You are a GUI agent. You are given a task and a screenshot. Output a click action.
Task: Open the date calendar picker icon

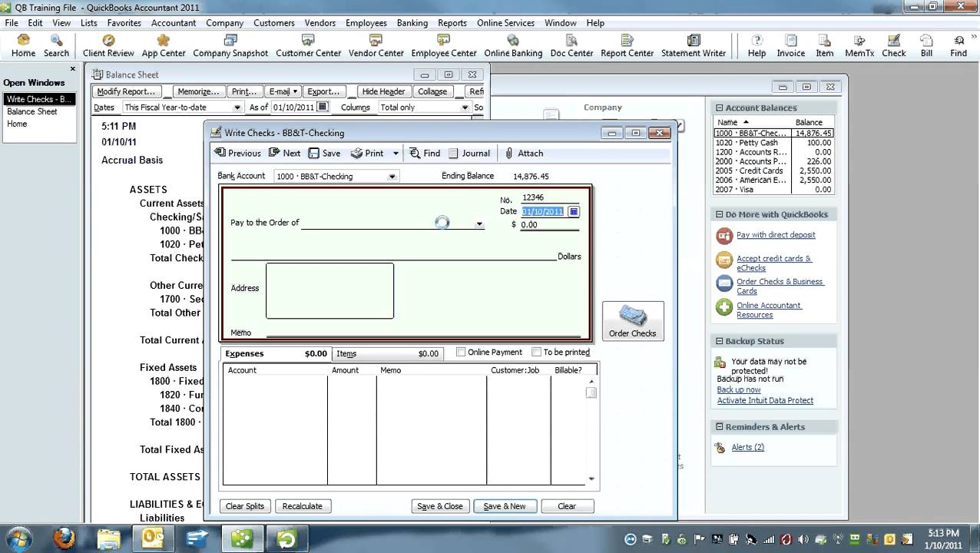[573, 211]
